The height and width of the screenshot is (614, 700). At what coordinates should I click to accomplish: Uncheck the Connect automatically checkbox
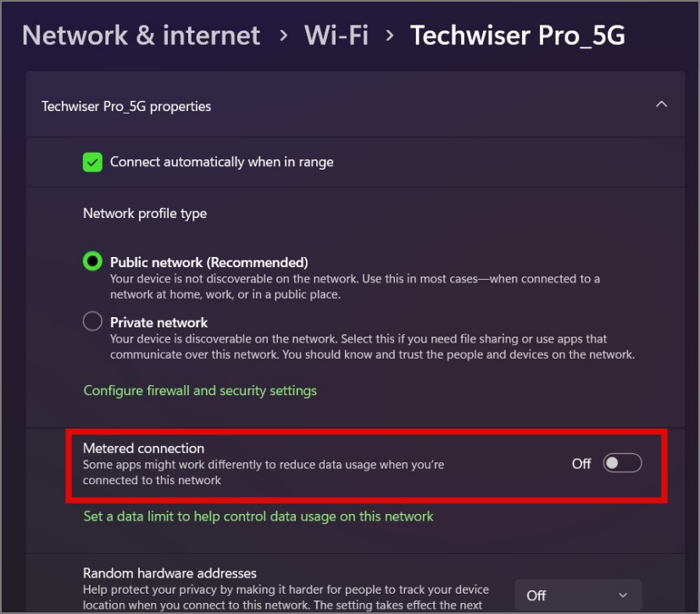(x=92, y=162)
